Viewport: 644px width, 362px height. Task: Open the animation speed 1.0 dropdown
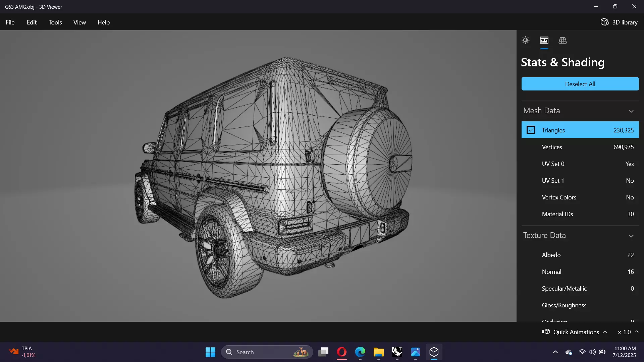pos(628,332)
